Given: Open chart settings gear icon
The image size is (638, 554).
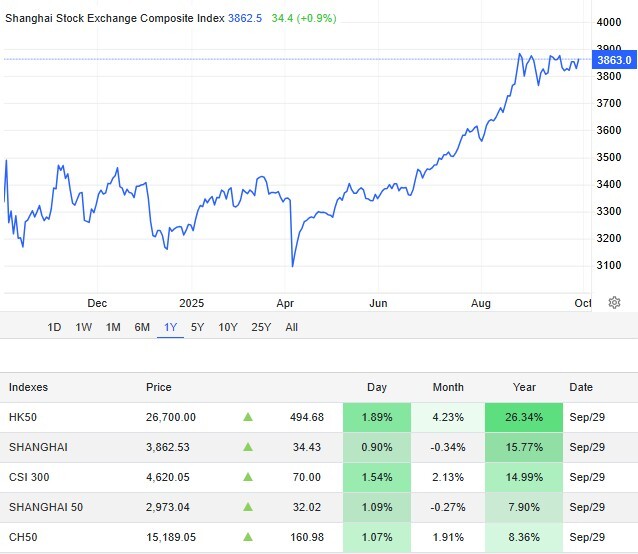Looking at the screenshot, I should coord(613,303).
